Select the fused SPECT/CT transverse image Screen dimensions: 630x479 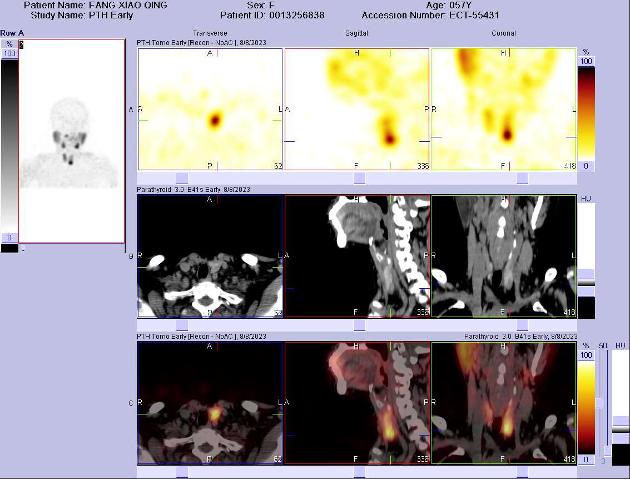pyautogui.click(x=210, y=403)
